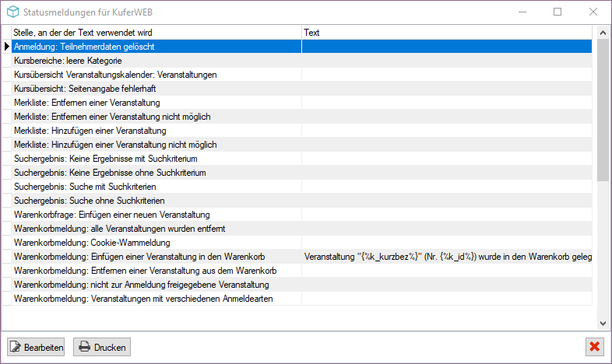Click scrollbar down arrow

click(x=603, y=323)
